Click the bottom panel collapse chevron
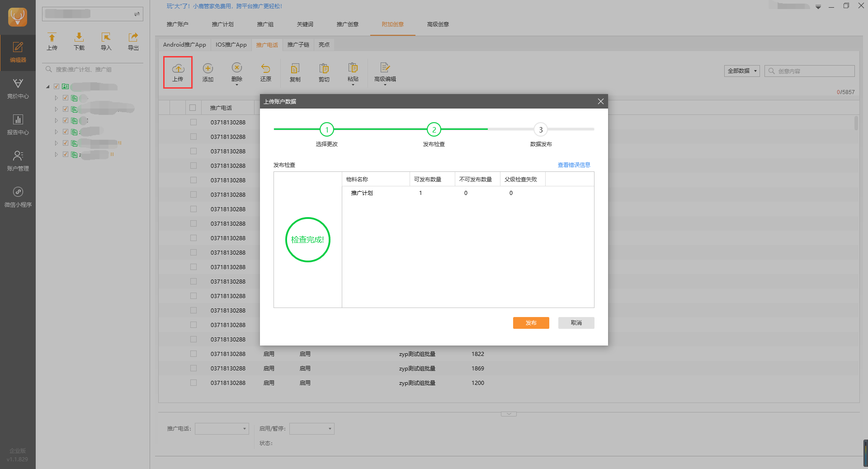 click(x=509, y=414)
